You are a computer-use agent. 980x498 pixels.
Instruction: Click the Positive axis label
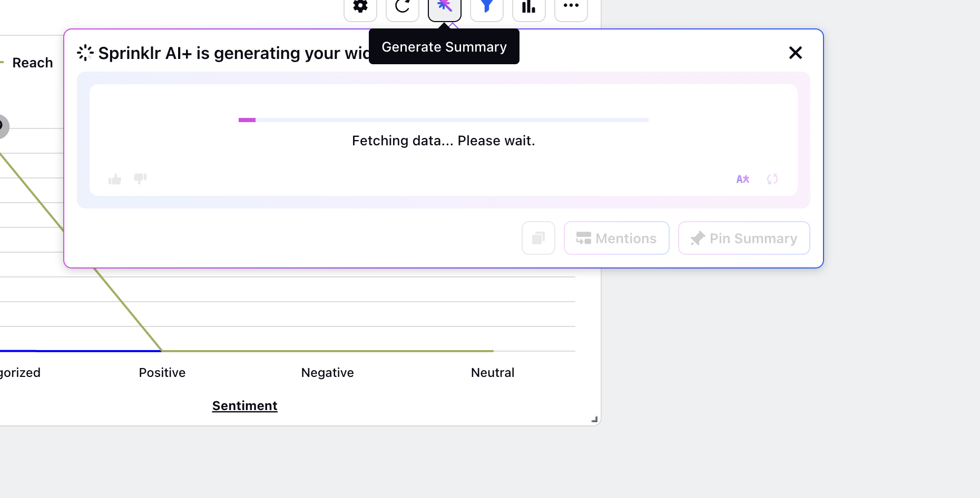pos(162,373)
